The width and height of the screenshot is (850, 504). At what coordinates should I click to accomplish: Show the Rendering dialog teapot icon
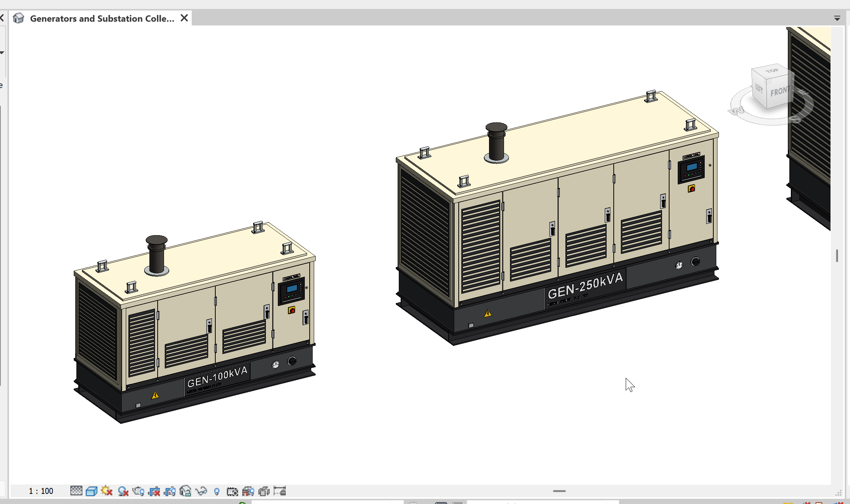click(138, 491)
